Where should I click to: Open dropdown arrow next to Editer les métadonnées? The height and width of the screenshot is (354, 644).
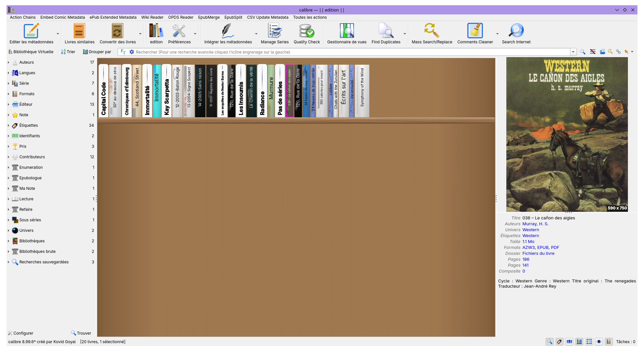click(x=58, y=34)
